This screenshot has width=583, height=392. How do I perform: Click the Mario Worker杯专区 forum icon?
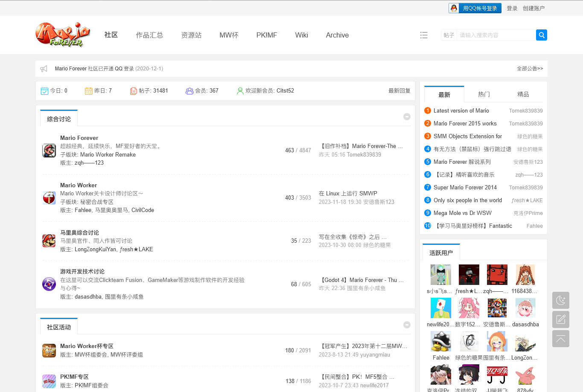(x=49, y=351)
